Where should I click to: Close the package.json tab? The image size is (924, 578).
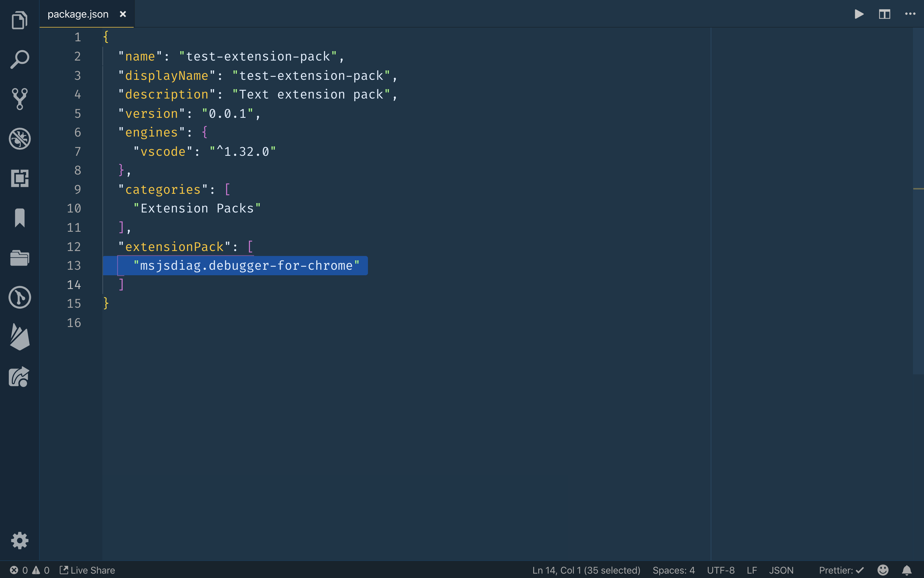tap(123, 14)
